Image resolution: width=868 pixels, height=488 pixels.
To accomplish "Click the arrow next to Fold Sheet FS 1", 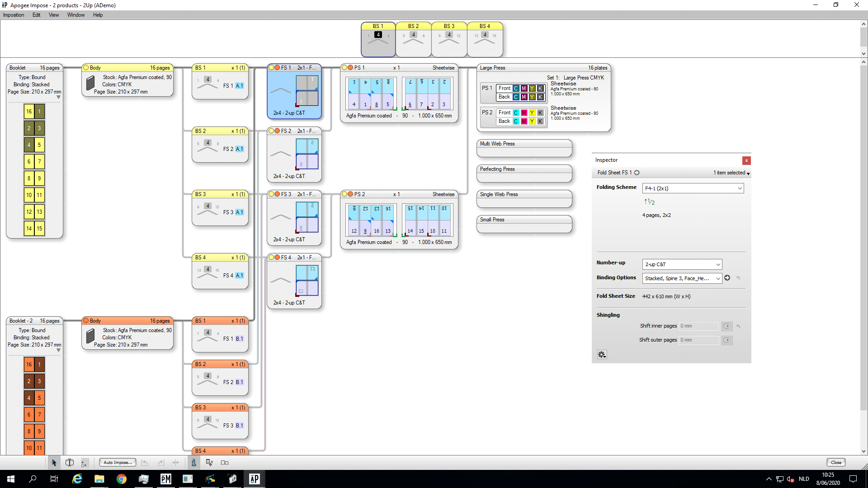I will point(637,173).
